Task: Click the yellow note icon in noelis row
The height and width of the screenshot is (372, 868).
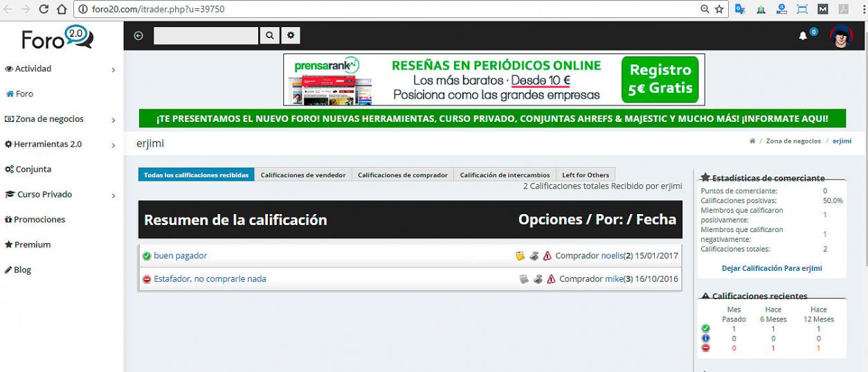Action: tap(521, 256)
